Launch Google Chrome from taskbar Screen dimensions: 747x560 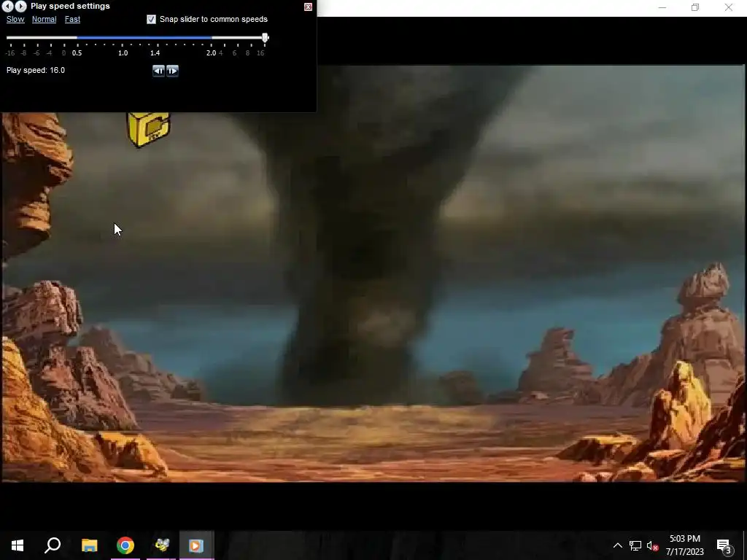click(x=125, y=545)
